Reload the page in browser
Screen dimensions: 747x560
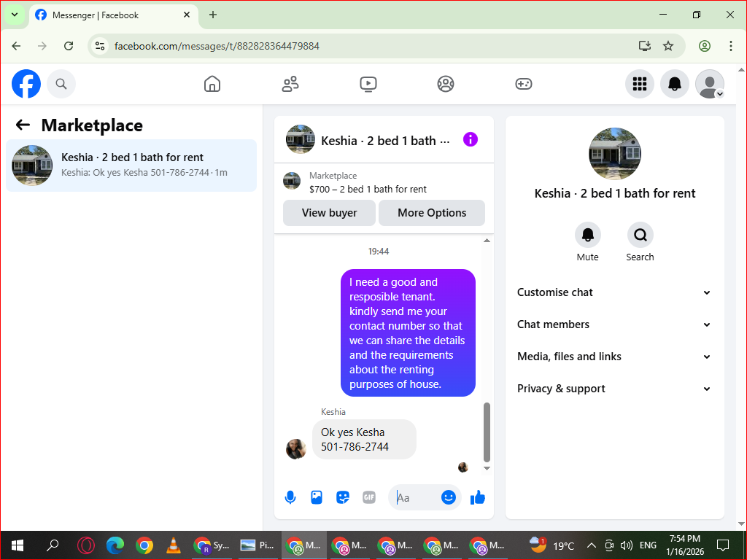pos(69,46)
